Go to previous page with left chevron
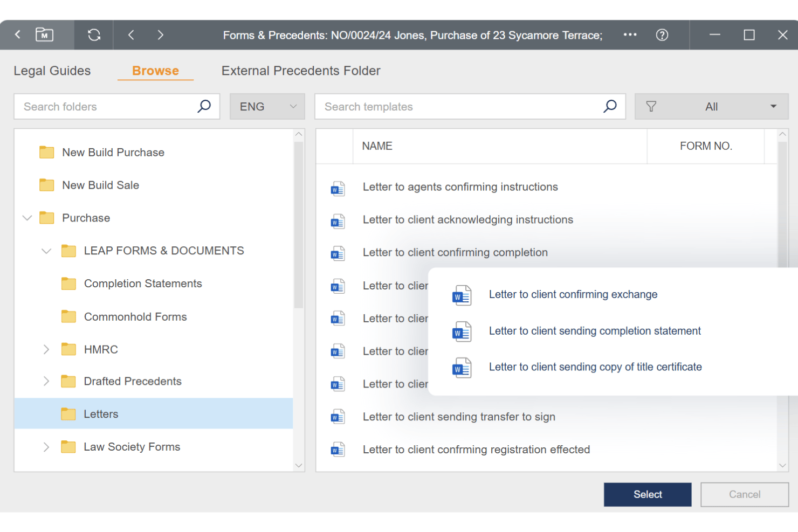 point(131,35)
